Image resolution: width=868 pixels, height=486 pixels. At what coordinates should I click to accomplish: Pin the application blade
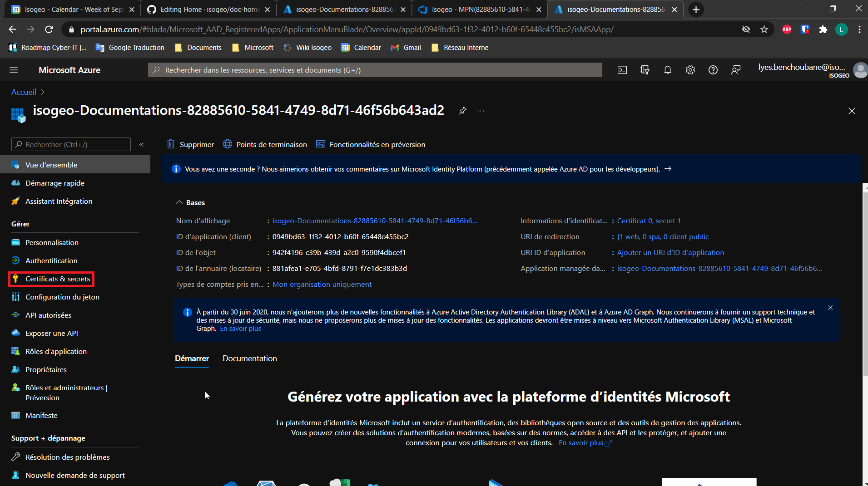(462, 111)
